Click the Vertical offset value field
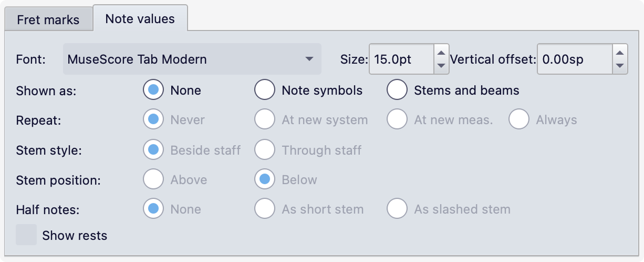644x262 pixels. coord(574,59)
